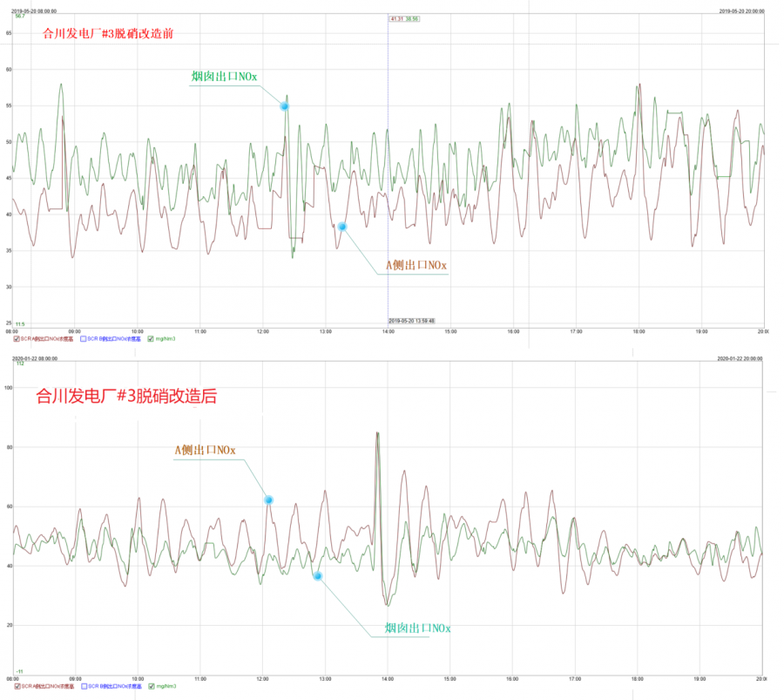Uncheck SCR A侧出口NOx checkbox in 2020 chart legend
The width and height of the screenshot is (784, 700).
17,687
